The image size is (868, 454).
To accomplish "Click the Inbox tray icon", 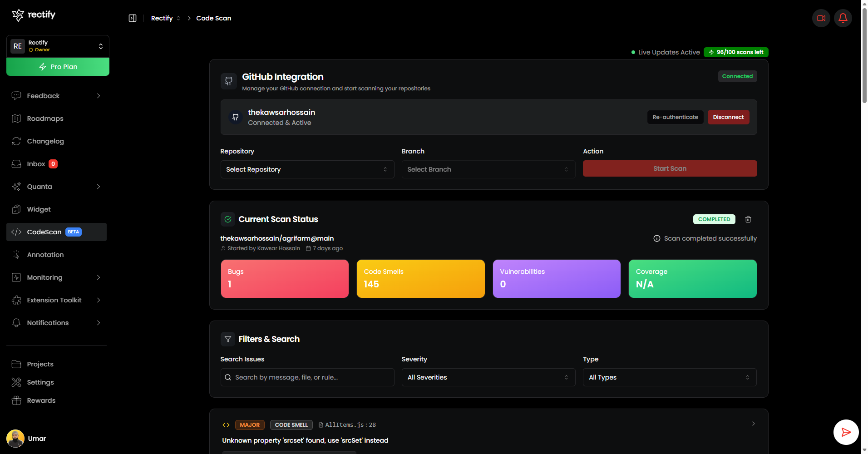I will [x=16, y=164].
